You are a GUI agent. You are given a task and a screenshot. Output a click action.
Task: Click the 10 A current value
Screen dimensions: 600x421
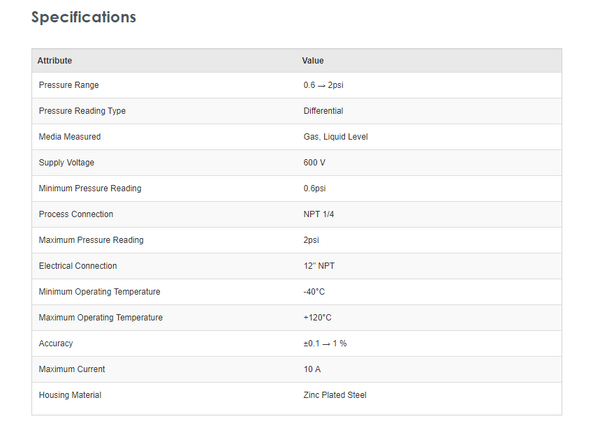[x=313, y=369]
